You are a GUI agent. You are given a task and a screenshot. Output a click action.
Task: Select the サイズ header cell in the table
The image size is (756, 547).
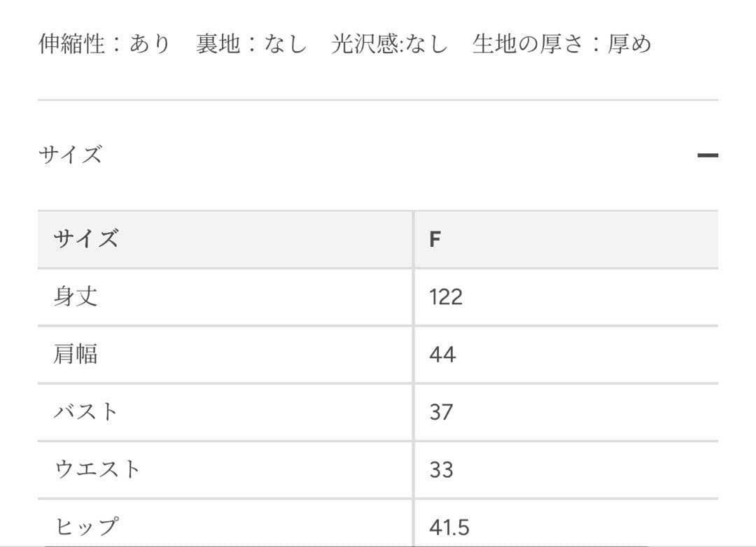click(86, 239)
